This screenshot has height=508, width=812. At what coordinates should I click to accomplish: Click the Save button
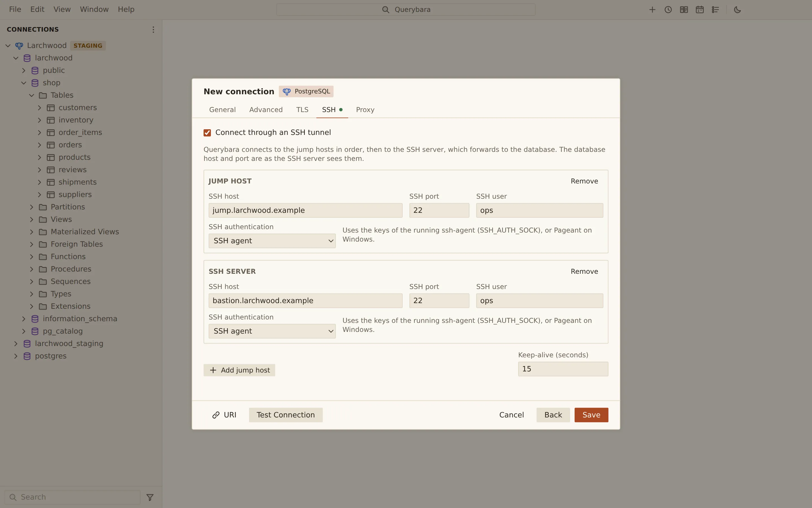(591, 415)
